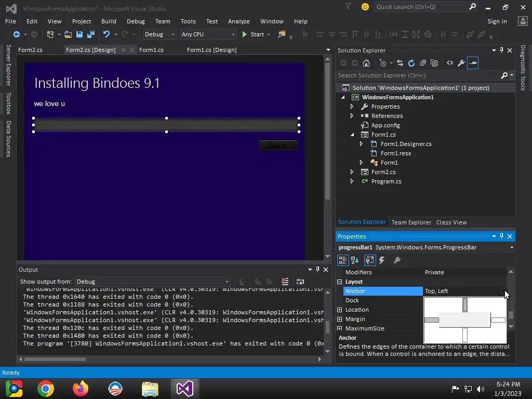This screenshot has height=399, width=532.
Task: Show the Properties page button in Properties window
Action: (x=369, y=260)
